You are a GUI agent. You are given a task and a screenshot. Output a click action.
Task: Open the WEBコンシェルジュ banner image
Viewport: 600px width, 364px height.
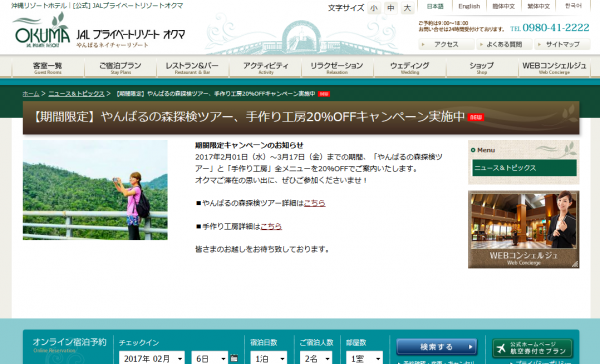tap(523, 229)
